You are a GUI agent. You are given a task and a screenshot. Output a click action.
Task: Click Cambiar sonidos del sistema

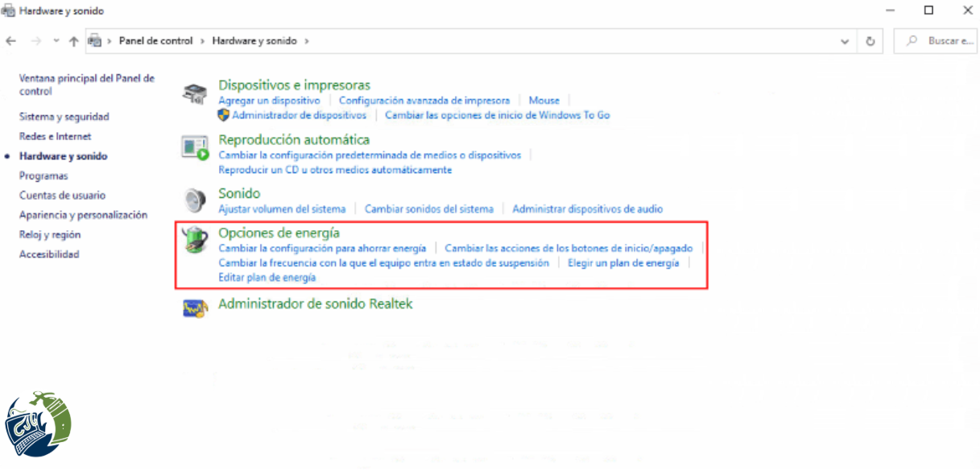[428, 209]
